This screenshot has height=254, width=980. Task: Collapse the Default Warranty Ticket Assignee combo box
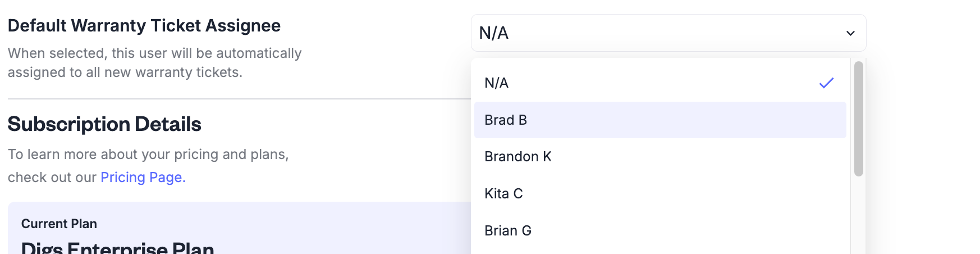point(668,33)
